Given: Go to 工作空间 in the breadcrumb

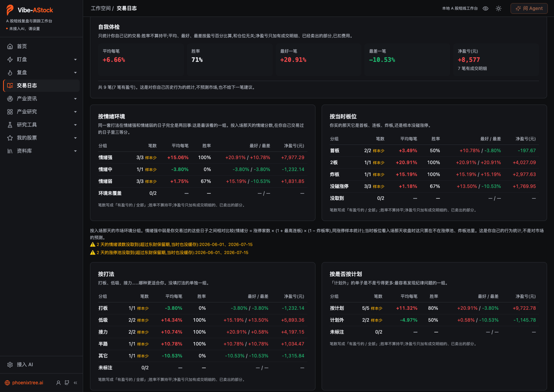Looking at the screenshot, I should coord(100,8).
